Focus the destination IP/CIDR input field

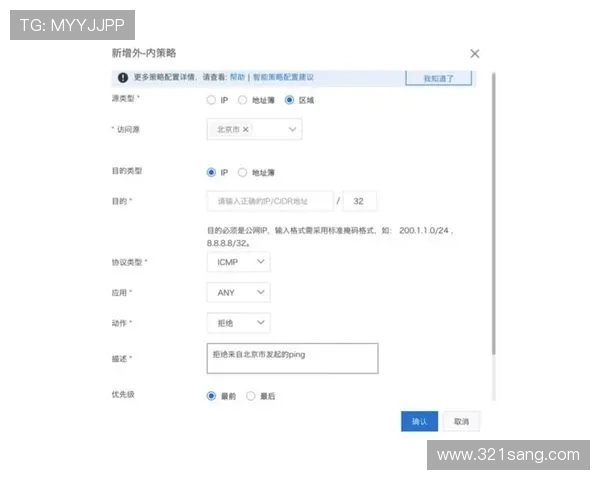click(270, 201)
